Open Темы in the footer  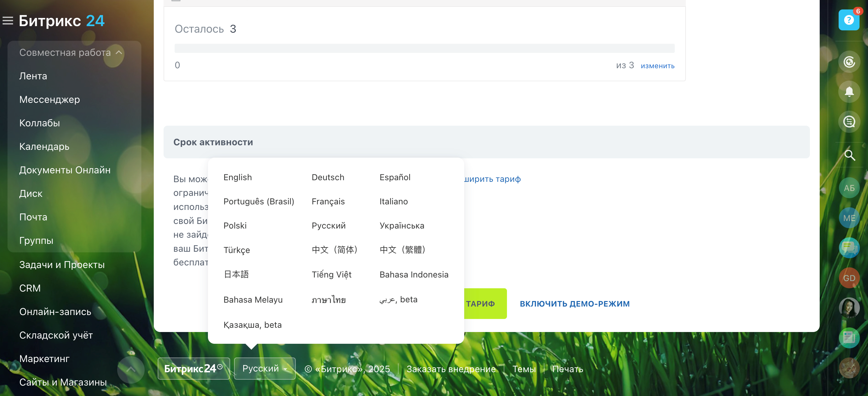coord(524,369)
